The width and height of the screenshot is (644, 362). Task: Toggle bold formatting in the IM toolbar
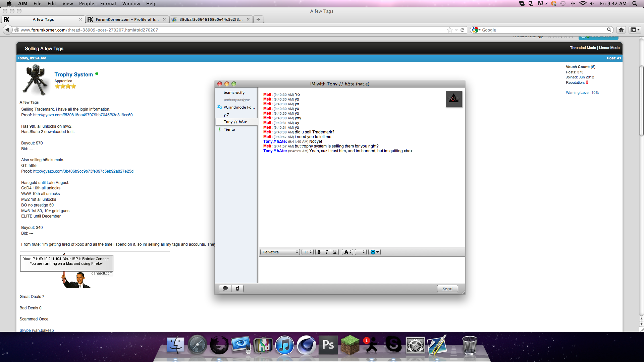(x=319, y=252)
